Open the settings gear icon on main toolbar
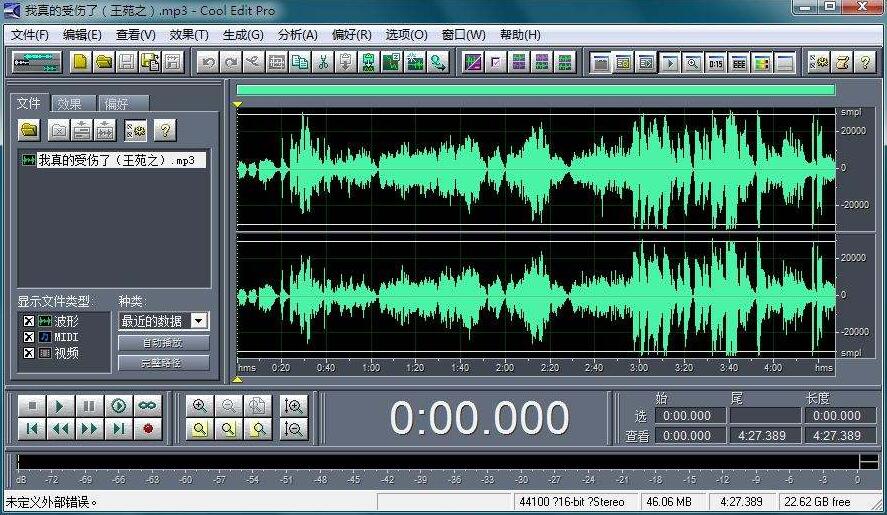The image size is (887, 515). coord(819,62)
